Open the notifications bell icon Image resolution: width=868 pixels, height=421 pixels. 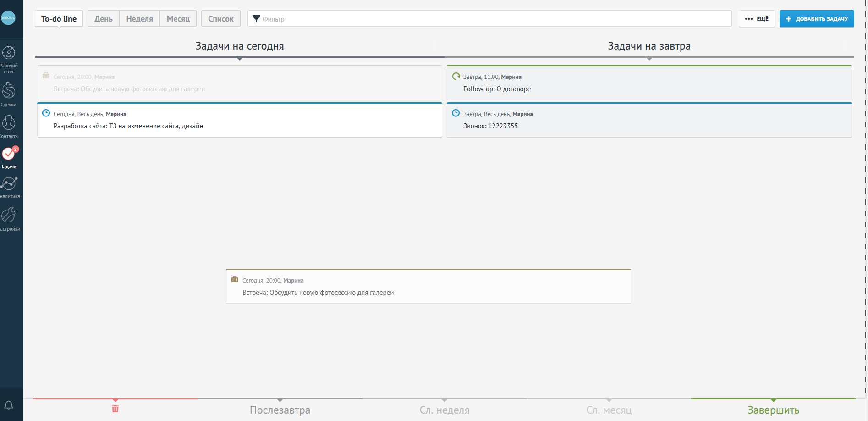tap(9, 405)
